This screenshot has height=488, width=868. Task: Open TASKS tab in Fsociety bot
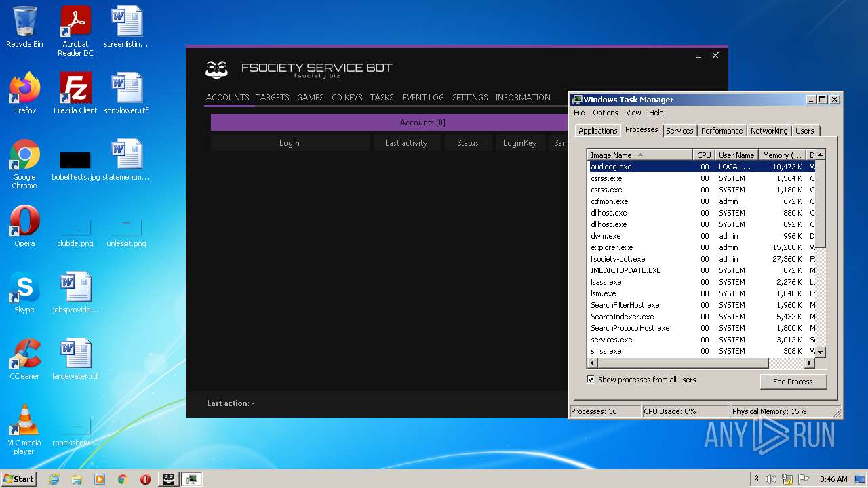[x=382, y=98]
